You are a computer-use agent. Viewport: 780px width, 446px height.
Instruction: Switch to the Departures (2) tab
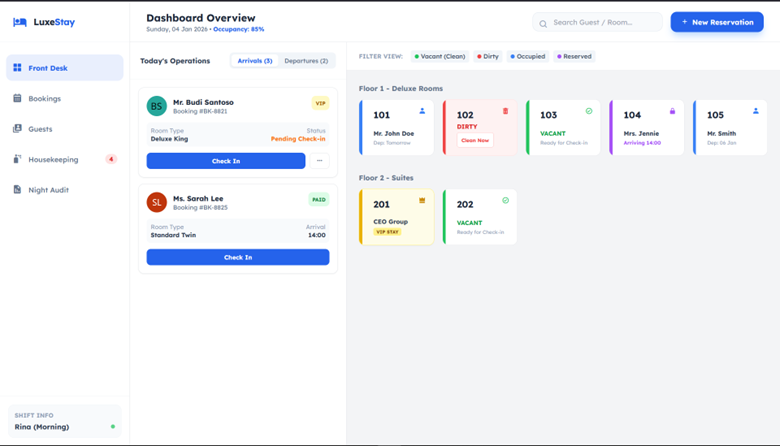(305, 61)
